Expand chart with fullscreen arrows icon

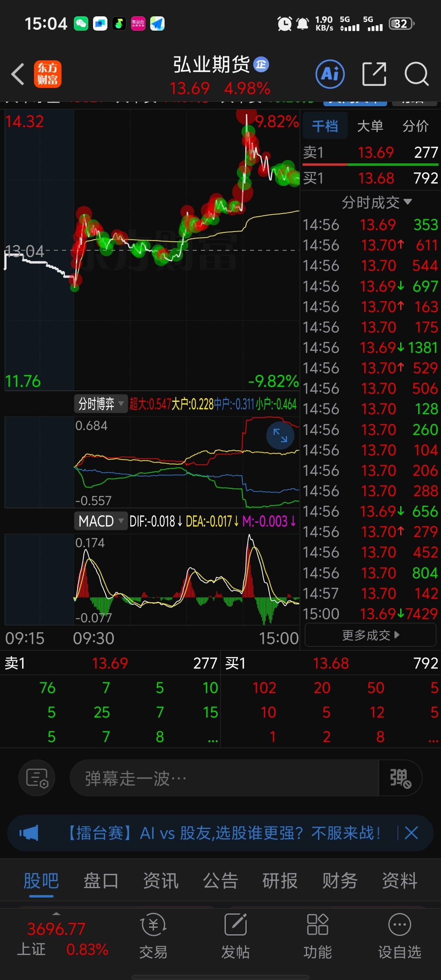tap(280, 435)
